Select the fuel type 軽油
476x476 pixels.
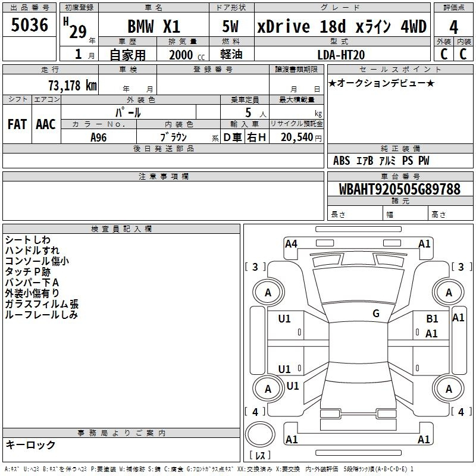[231, 54]
